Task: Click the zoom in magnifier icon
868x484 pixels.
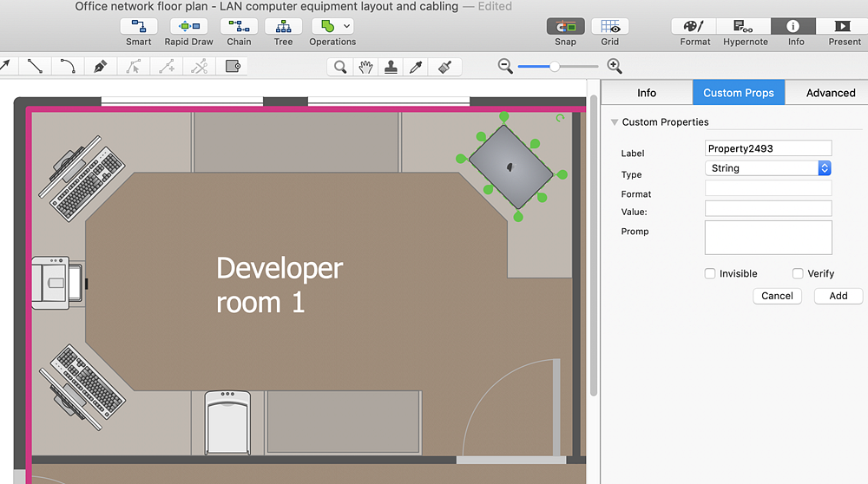Action: click(x=615, y=66)
